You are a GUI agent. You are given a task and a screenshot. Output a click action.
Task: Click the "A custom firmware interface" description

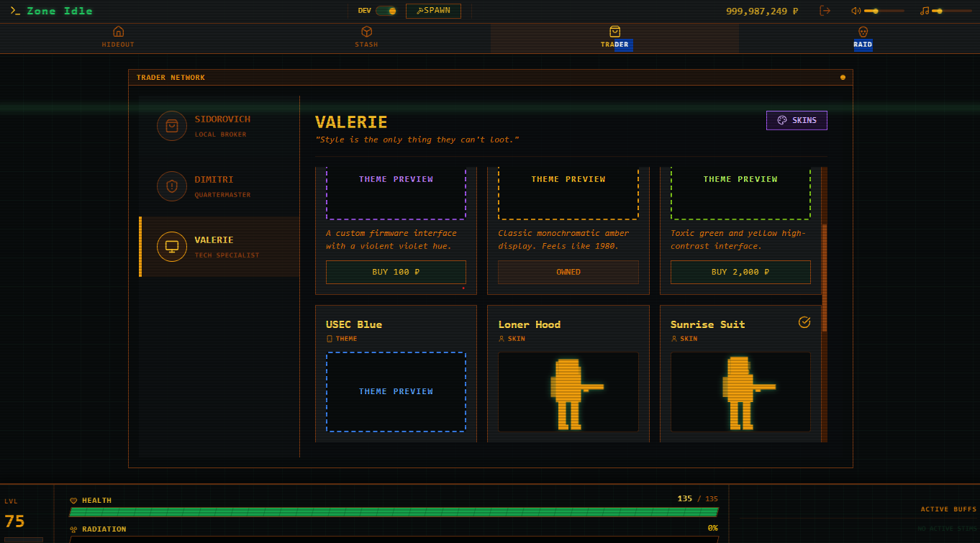(x=391, y=239)
